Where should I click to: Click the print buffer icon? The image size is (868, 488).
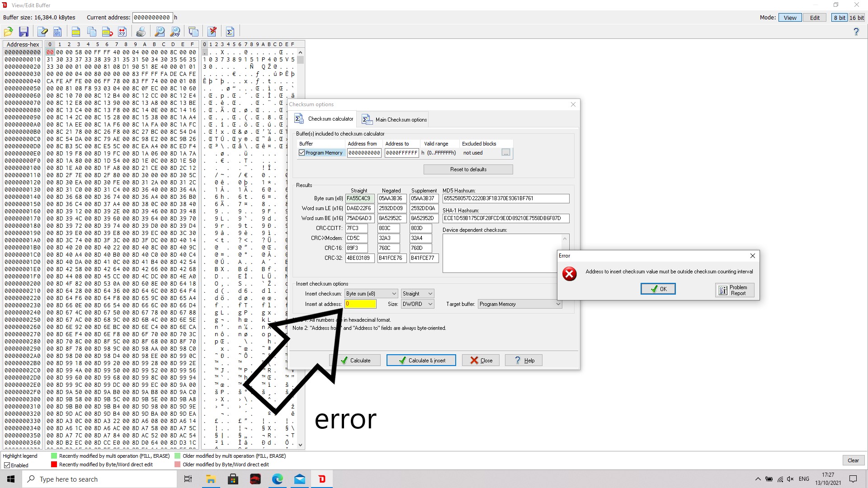(141, 32)
